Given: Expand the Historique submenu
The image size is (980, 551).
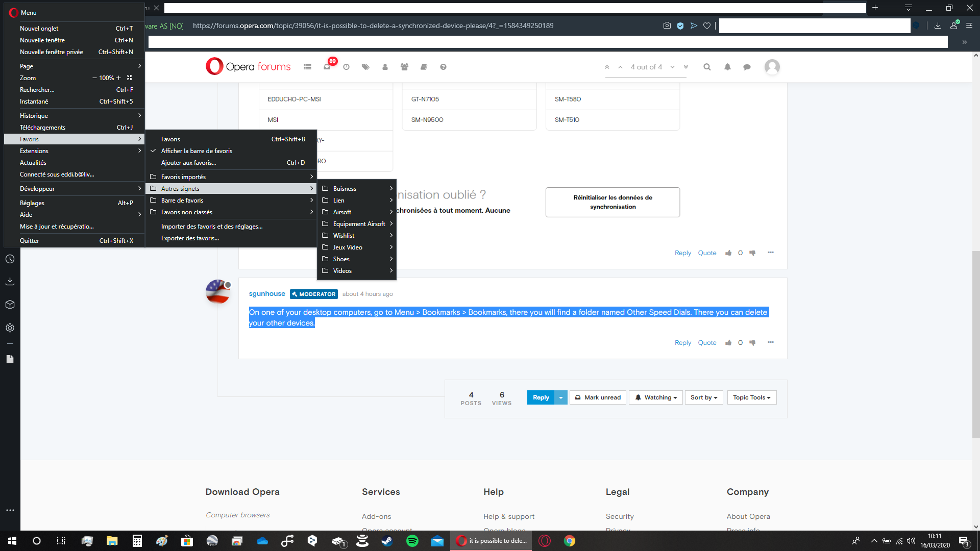Looking at the screenshot, I should click(x=75, y=116).
